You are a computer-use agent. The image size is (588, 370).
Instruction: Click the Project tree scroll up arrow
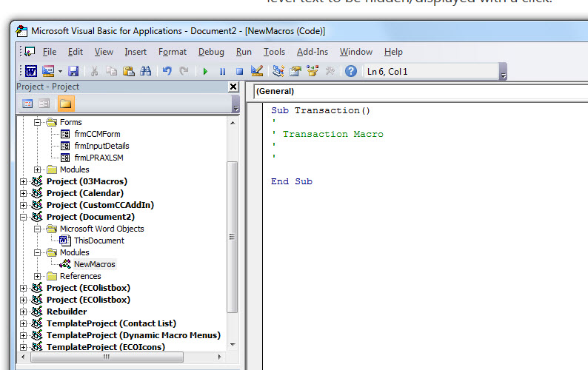click(x=233, y=123)
